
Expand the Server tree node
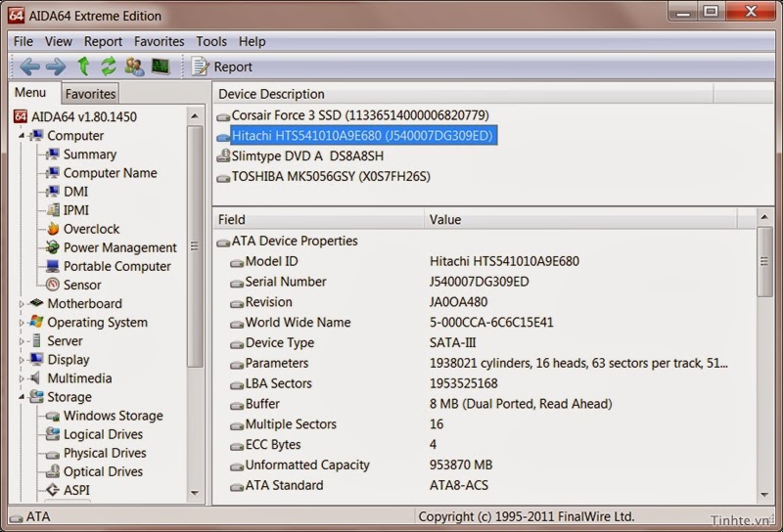[x=22, y=341]
